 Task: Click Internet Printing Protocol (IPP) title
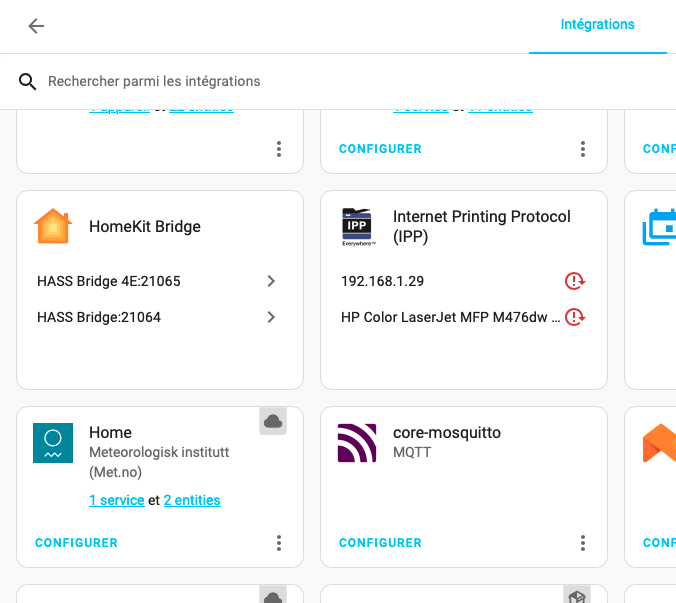click(x=482, y=226)
